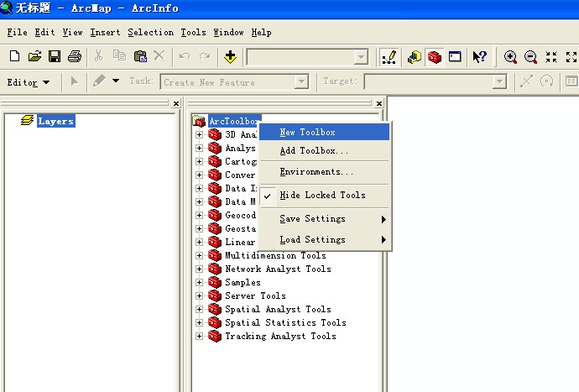Open the Edit menu
The image size is (579, 392).
pyautogui.click(x=44, y=33)
